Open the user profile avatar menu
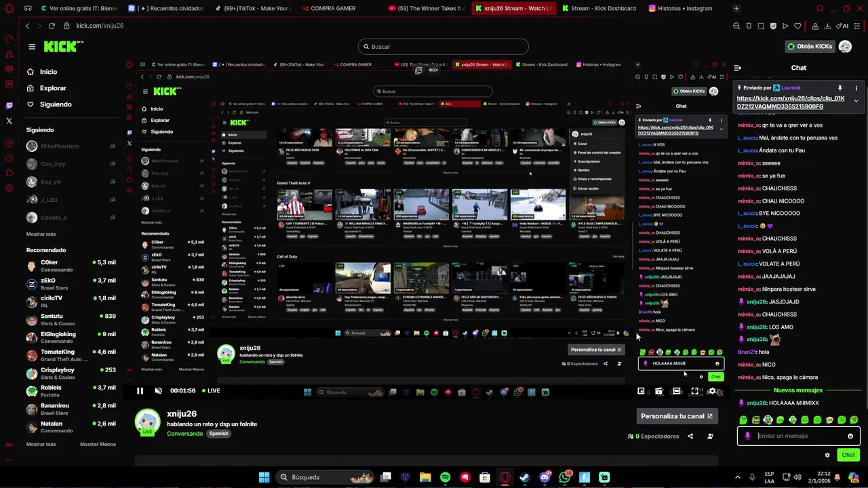The height and width of the screenshot is (488, 868). [845, 47]
